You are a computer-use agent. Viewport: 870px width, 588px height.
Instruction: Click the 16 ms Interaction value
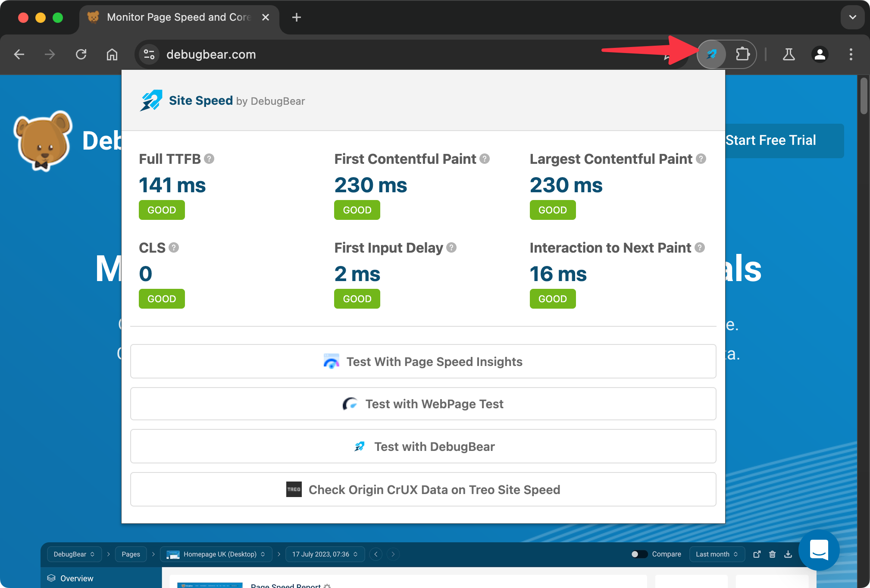pos(558,274)
